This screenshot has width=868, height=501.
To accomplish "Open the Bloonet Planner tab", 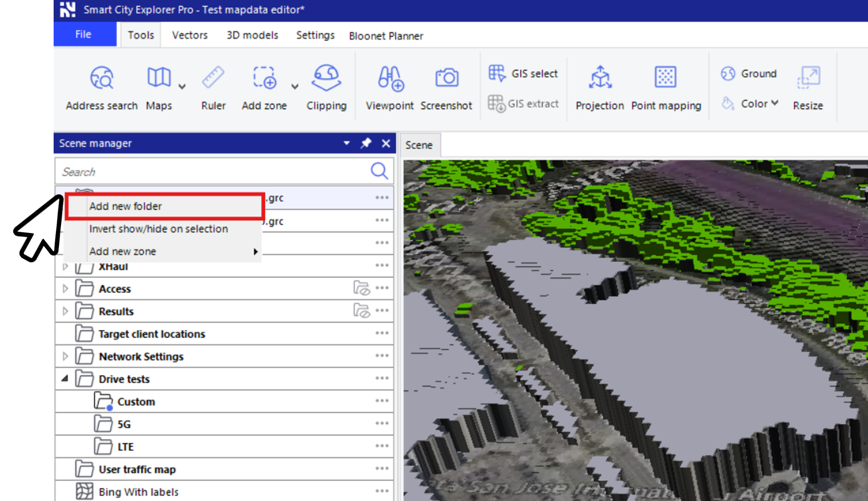I will pyautogui.click(x=386, y=36).
